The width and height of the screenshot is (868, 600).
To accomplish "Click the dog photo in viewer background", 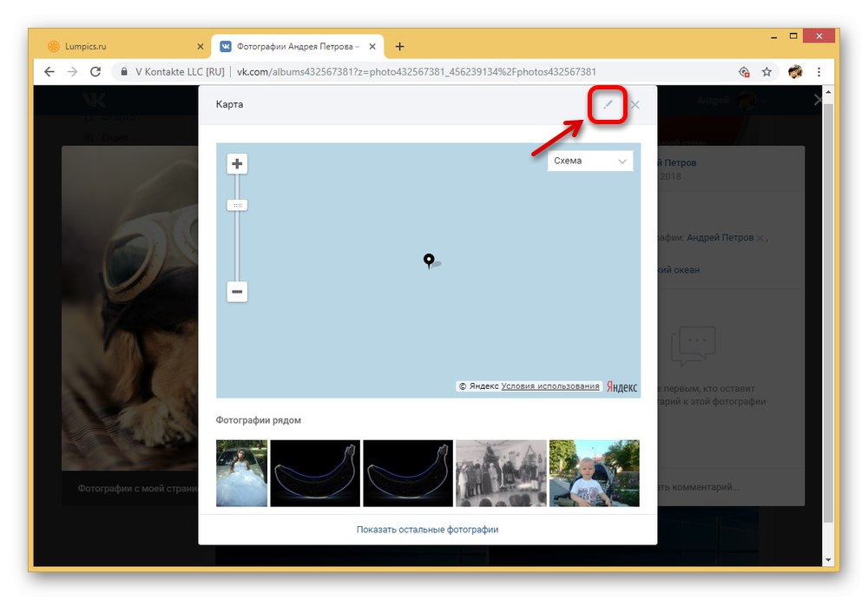I will [x=130, y=308].
